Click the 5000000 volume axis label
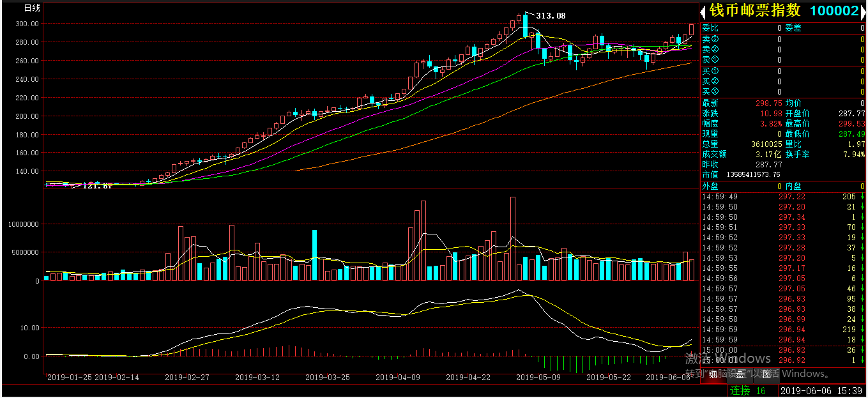Viewport: 868px width, 398px height. click(x=25, y=253)
